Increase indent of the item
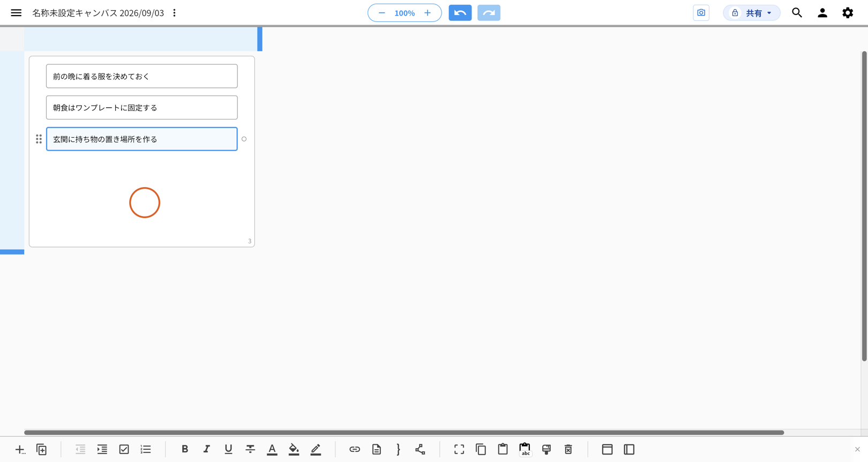The width and height of the screenshot is (868, 462). [102, 450]
